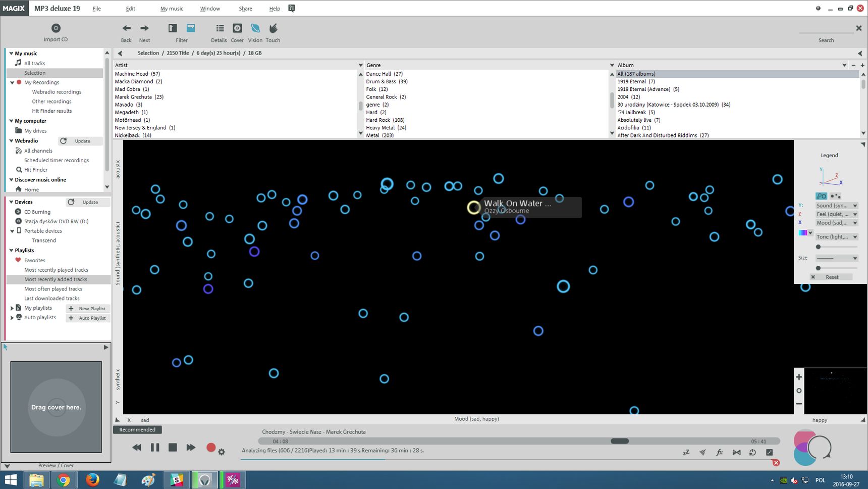Open the Artist column dropdown arrow
868x489 pixels.
pyautogui.click(x=360, y=65)
